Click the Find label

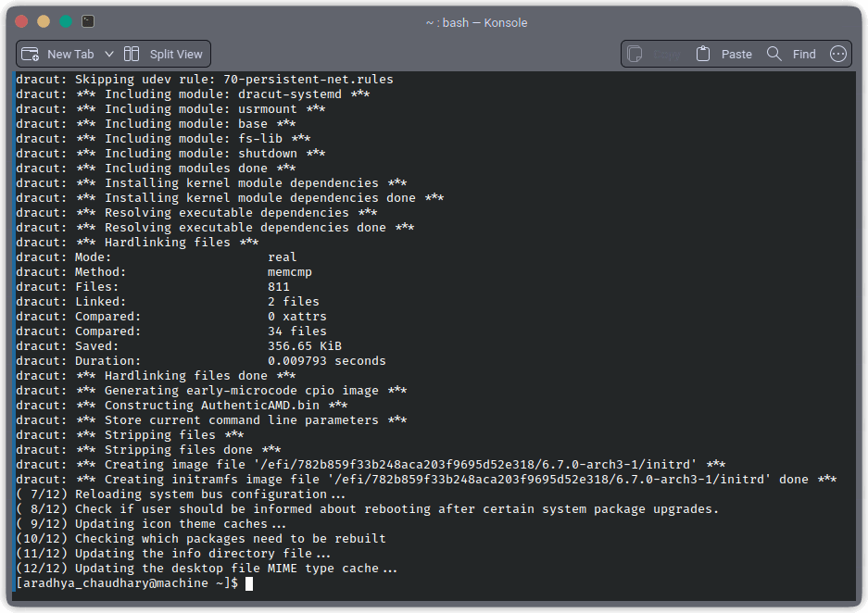pyautogui.click(x=804, y=55)
